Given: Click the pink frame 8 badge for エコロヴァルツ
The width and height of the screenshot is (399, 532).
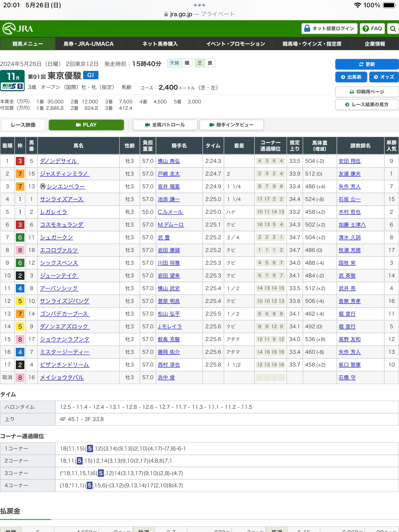Looking at the screenshot, I should 20,250.
